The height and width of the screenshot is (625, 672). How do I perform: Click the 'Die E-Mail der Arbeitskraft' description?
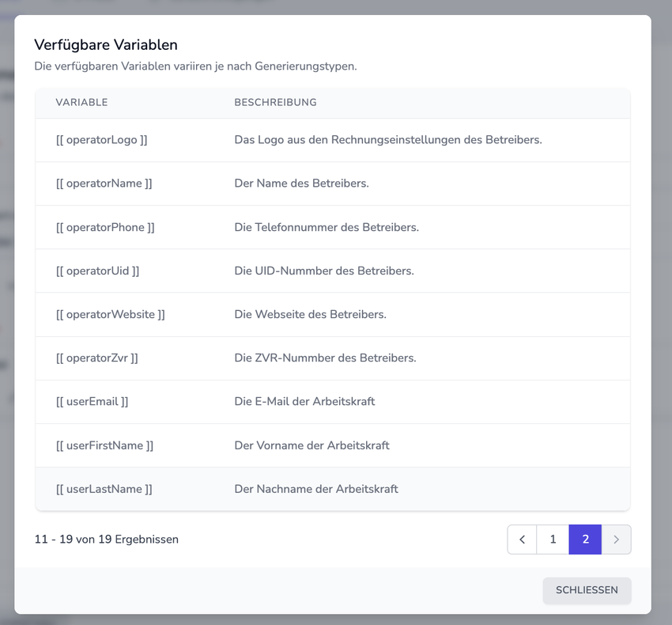click(x=304, y=401)
